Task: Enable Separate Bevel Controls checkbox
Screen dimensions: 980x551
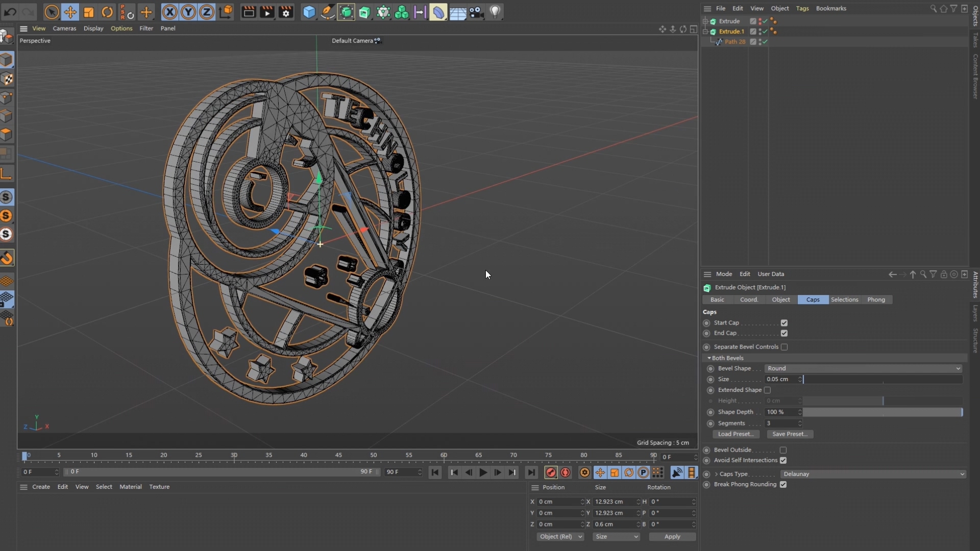Action: [784, 347]
